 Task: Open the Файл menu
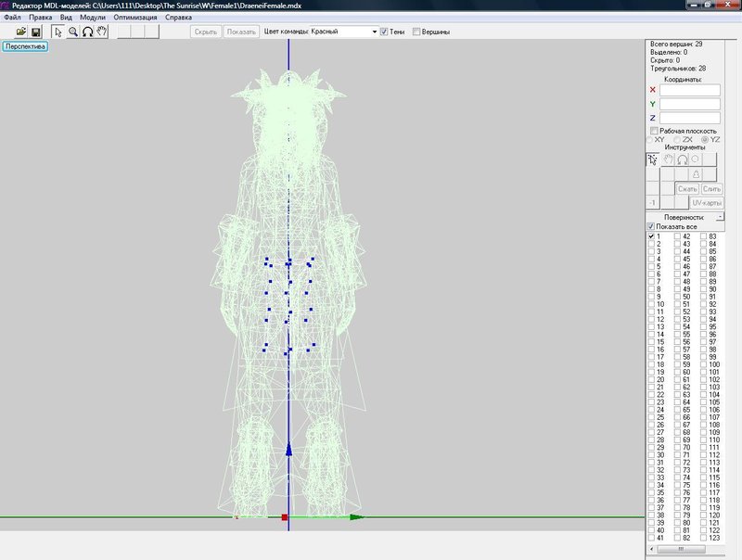tap(13, 18)
